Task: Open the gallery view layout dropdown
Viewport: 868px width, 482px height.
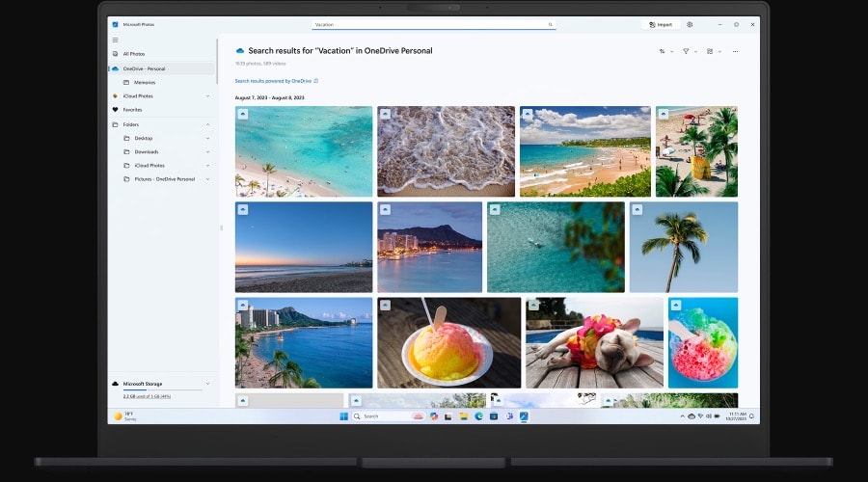Action: (714, 51)
